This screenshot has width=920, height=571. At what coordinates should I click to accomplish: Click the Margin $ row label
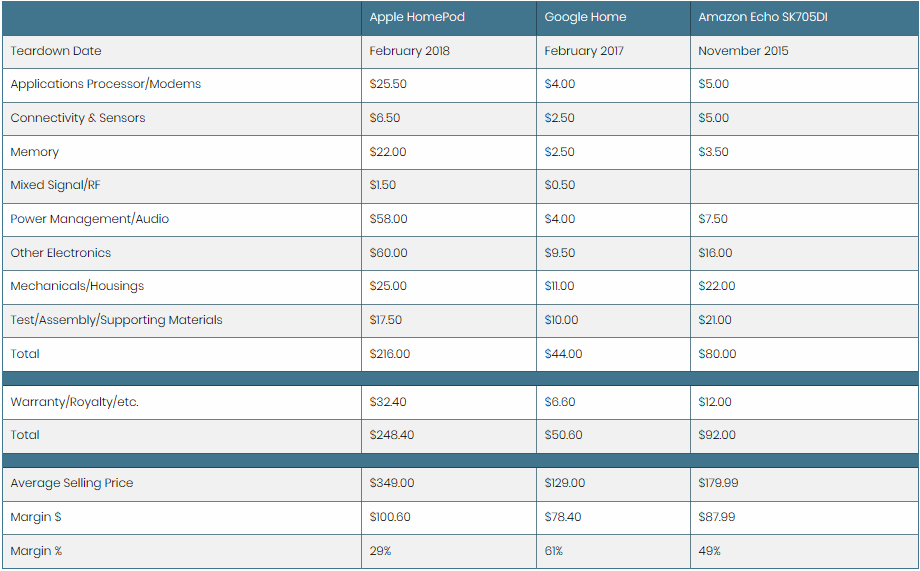coord(36,517)
